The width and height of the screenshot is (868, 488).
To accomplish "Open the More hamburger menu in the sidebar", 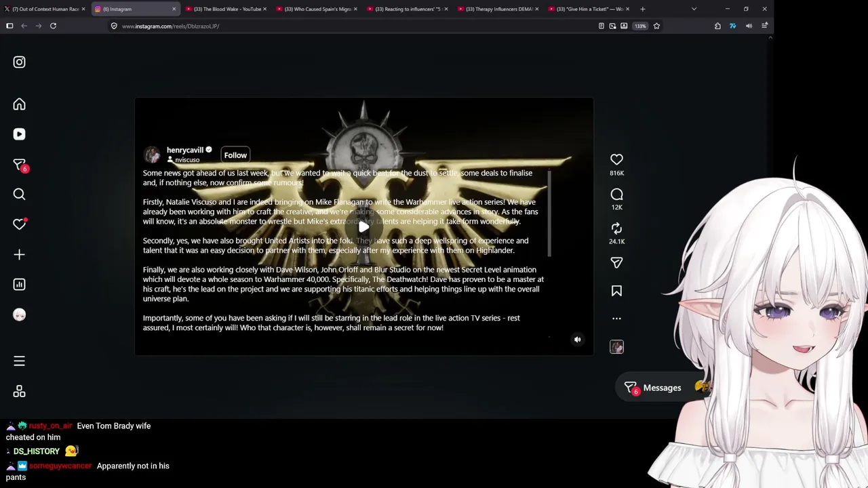I will tap(19, 361).
